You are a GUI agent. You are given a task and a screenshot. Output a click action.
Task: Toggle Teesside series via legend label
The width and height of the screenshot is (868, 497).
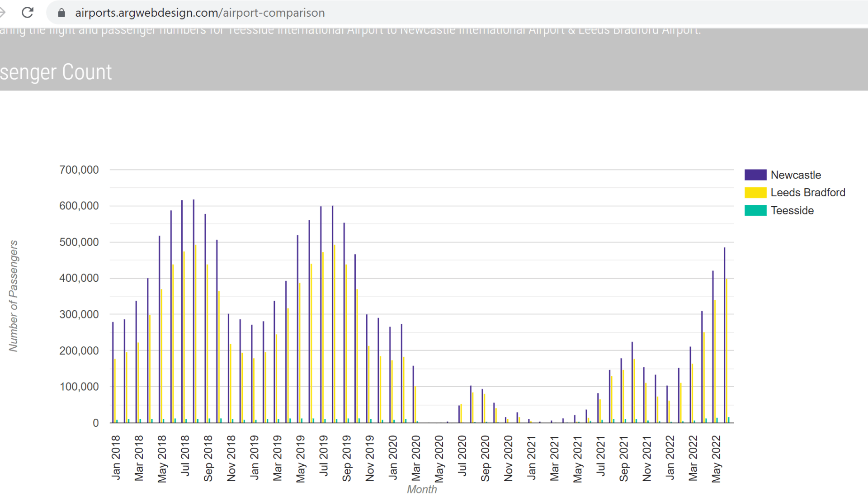792,211
